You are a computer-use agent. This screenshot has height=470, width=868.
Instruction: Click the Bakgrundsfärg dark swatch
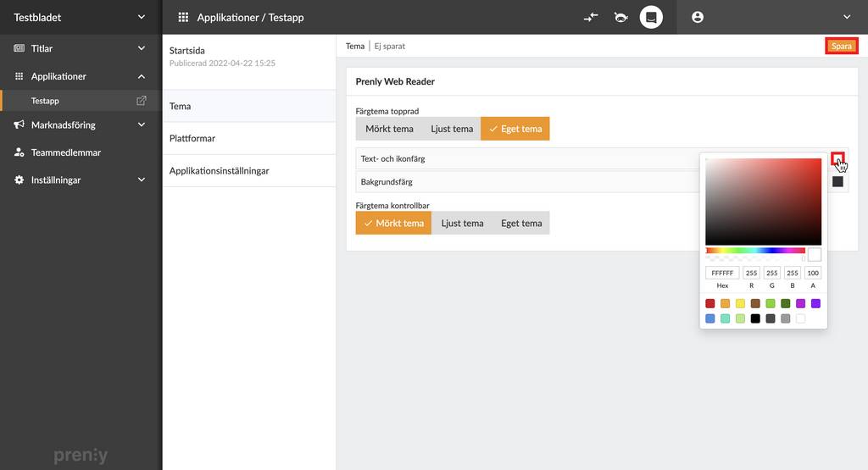tap(837, 182)
